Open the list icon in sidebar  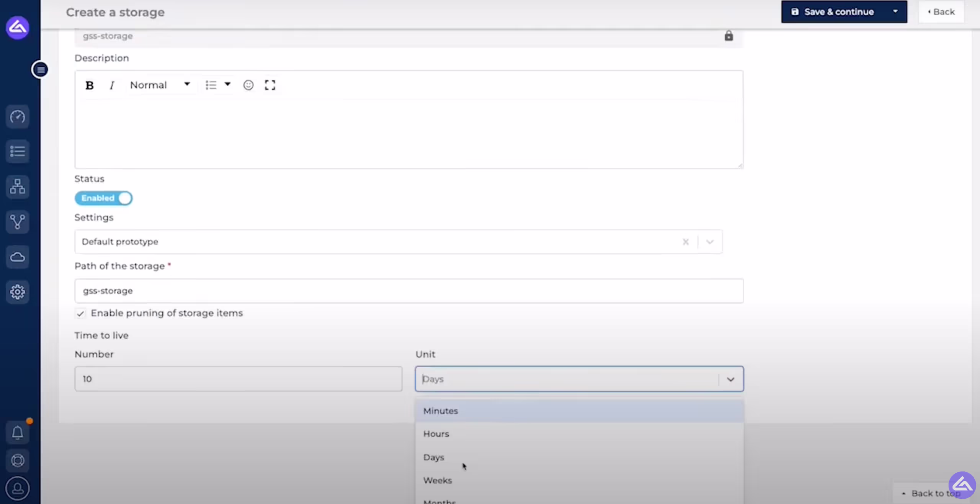point(18,151)
